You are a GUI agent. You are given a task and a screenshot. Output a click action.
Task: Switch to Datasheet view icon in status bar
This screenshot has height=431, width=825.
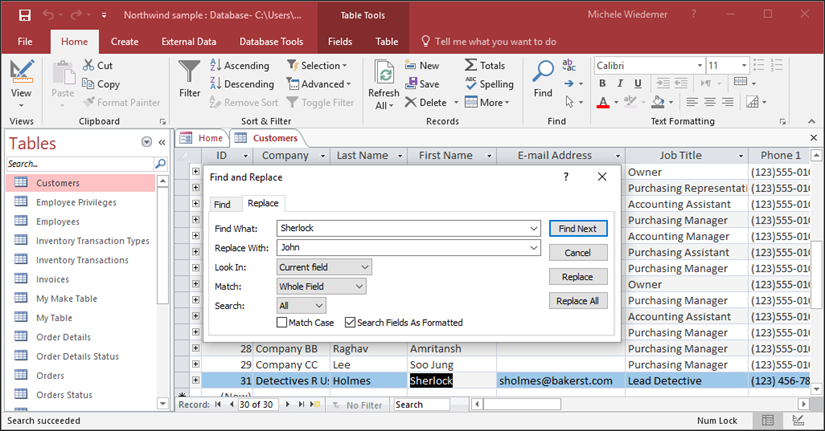(x=768, y=420)
